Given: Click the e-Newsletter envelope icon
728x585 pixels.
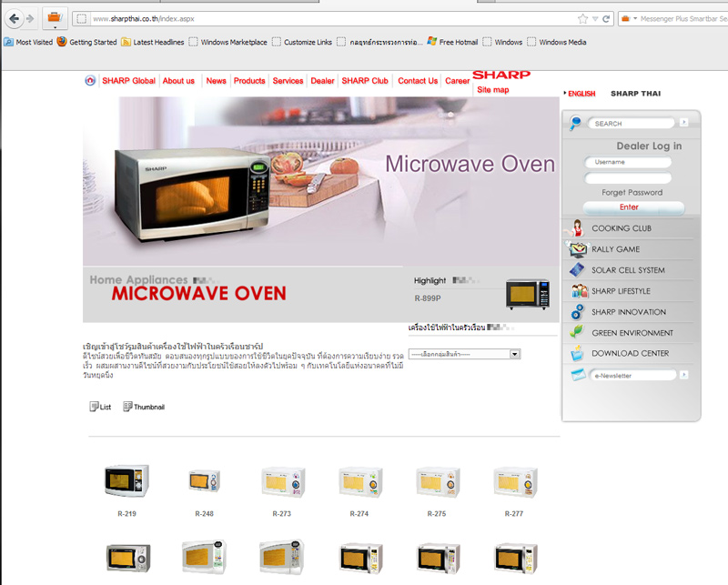Looking at the screenshot, I should pyautogui.click(x=578, y=374).
